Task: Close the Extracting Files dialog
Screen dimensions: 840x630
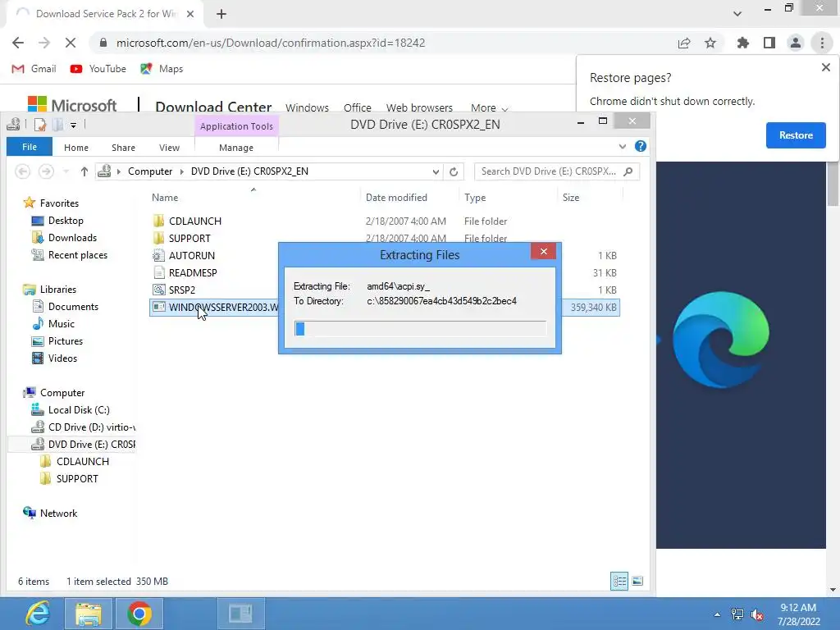Action: pyautogui.click(x=543, y=251)
